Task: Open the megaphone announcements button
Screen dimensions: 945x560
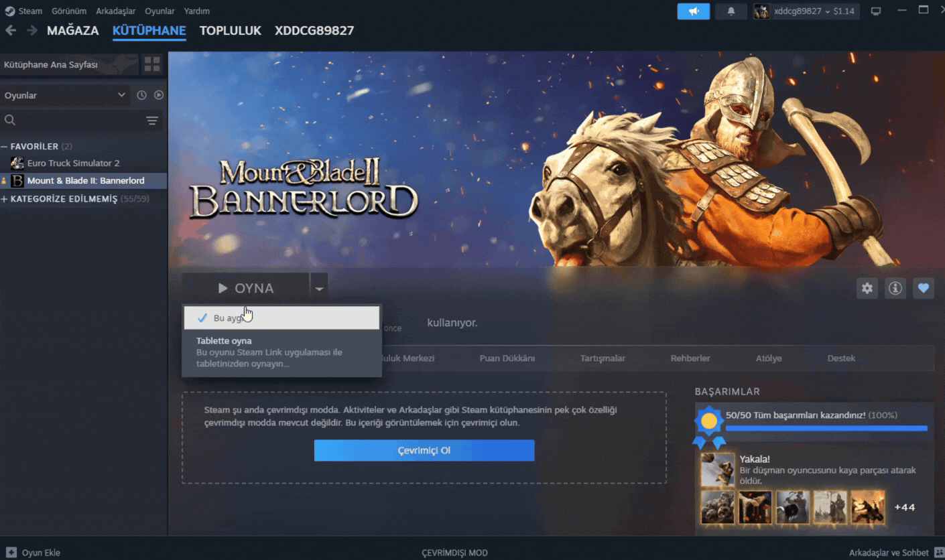Action: point(694,11)
